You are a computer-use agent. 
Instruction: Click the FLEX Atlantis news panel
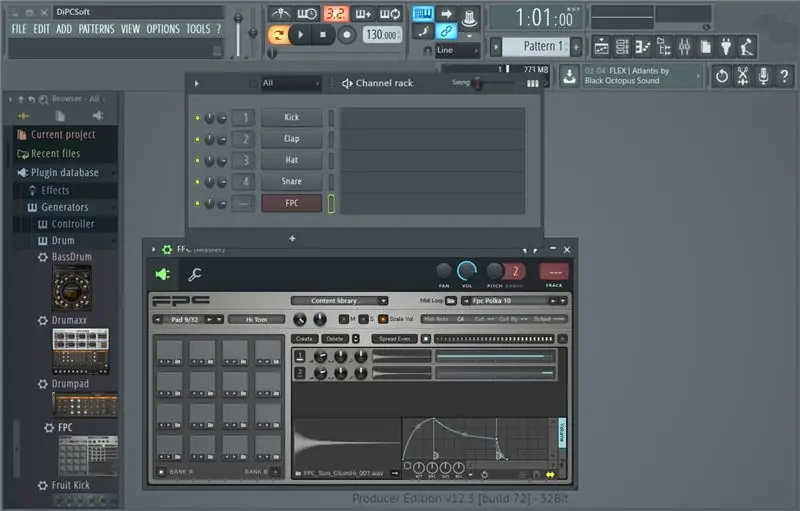coord(642,76)
